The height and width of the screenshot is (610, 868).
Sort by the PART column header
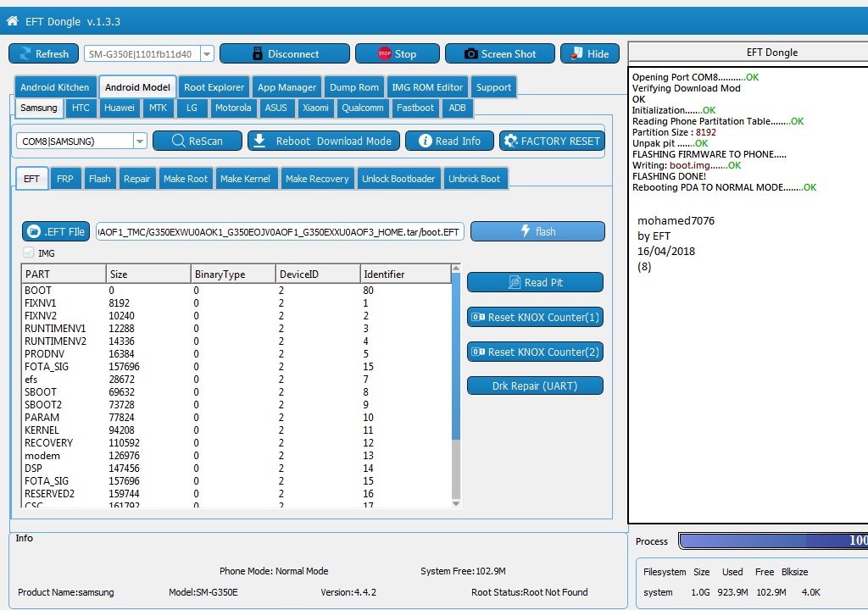(64, 274)
